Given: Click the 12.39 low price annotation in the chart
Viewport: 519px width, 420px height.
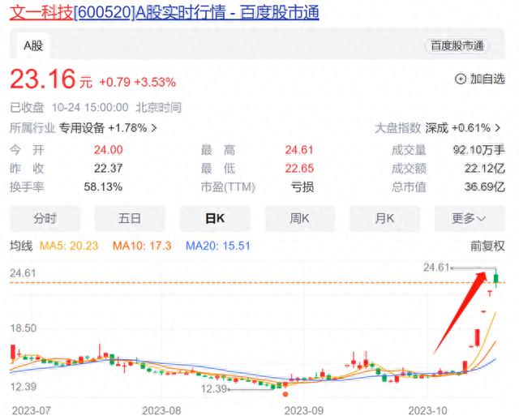Looking at the screenshot, I should [x=214, y=389].
